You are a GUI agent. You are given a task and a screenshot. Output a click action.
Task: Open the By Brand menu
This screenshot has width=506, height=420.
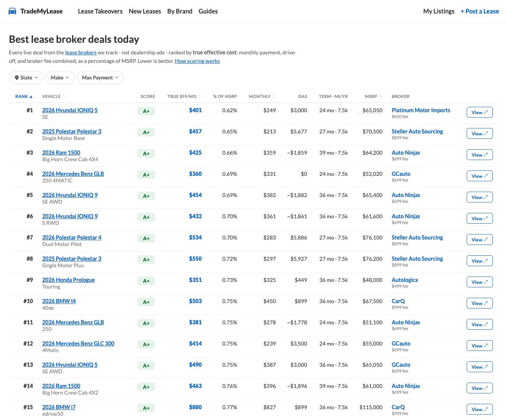pyautogui.click(x=180, y=11)
